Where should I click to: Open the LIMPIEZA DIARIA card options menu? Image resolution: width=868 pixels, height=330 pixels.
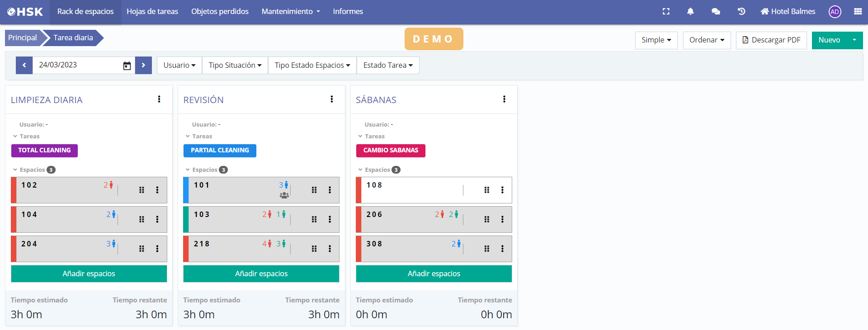pos(159,99)
